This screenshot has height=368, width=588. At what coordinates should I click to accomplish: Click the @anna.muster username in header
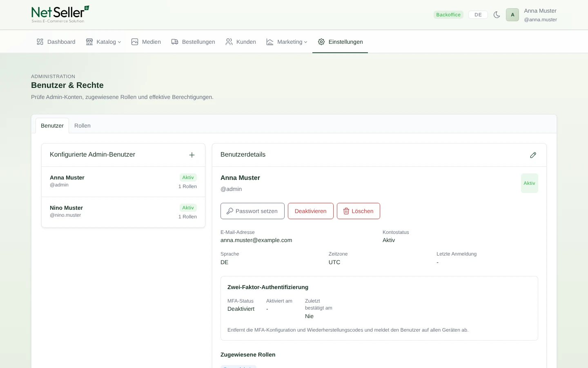click(x=541, y=20)
